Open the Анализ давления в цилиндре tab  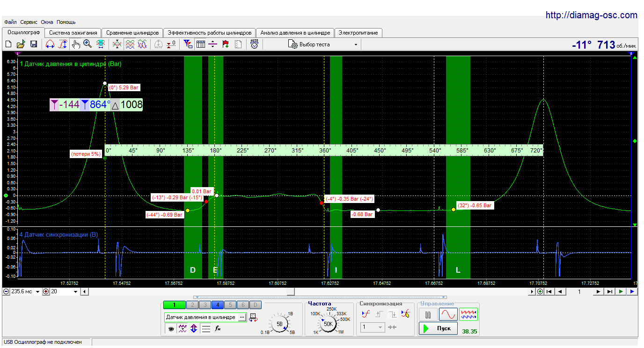pyautogui.click(x=295, y=33)
